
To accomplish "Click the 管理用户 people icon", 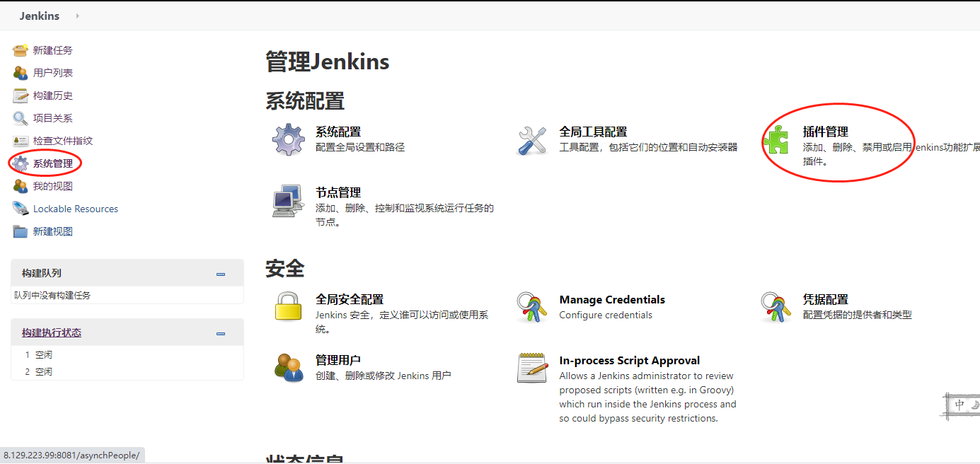I will click(289, 368).
